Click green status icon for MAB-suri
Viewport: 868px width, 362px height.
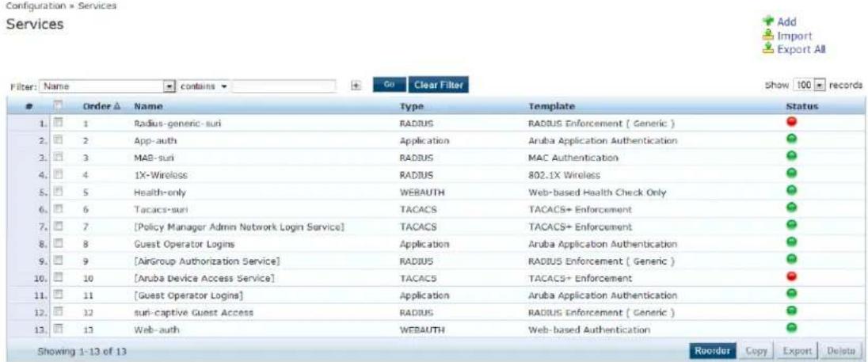click(x=792, y=157)
